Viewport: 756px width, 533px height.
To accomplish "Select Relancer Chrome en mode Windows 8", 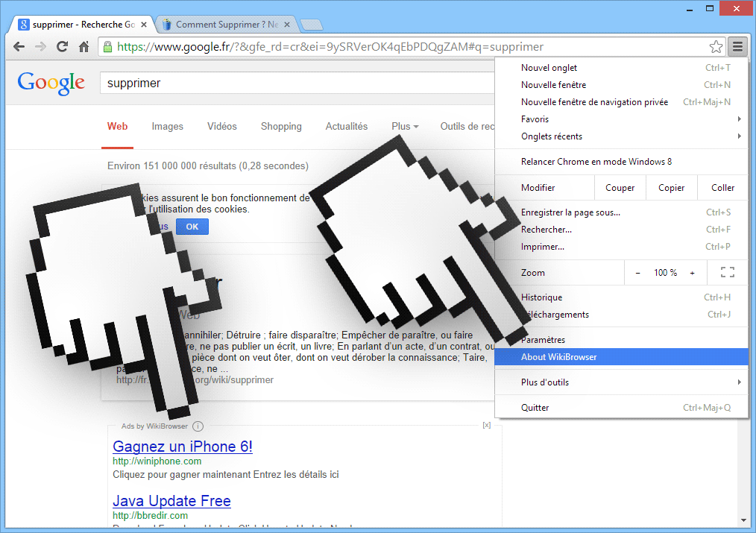I will (x=621, y=162).
